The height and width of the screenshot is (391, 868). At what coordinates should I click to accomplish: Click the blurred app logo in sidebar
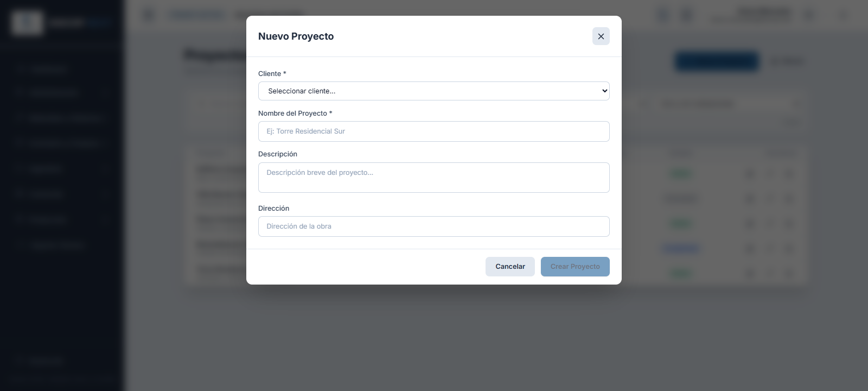(27, 23)
